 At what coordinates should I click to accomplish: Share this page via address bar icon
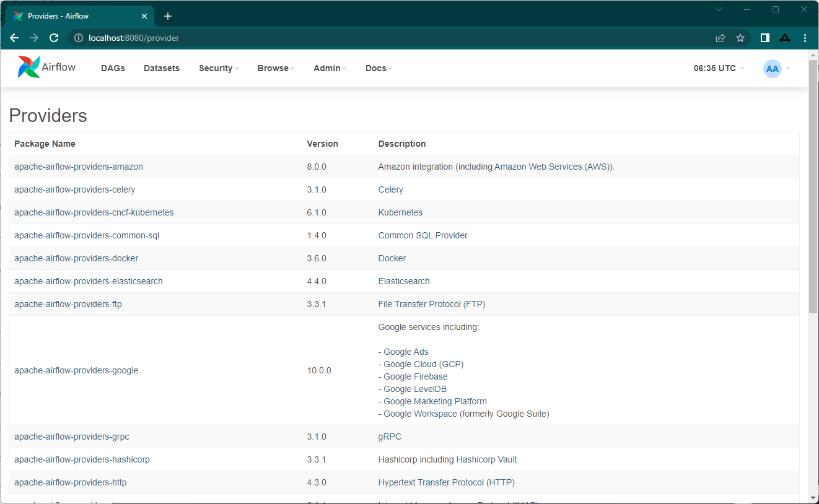click(720, 38)
